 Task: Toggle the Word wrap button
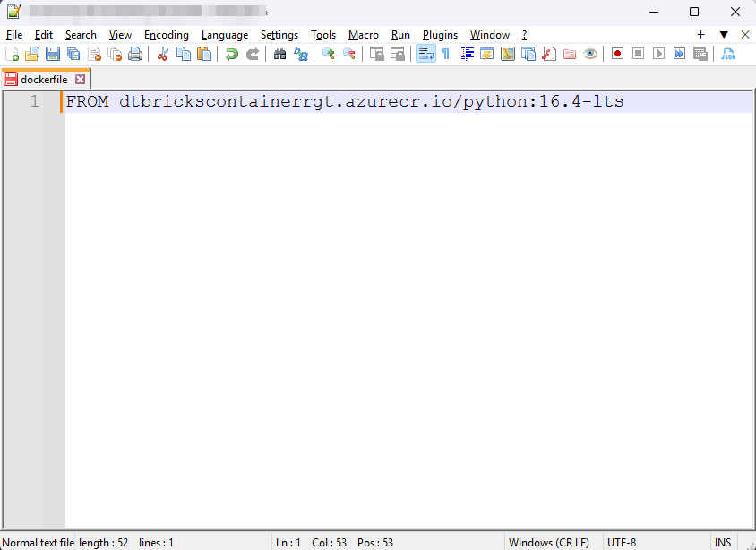[x=425, y=54]
